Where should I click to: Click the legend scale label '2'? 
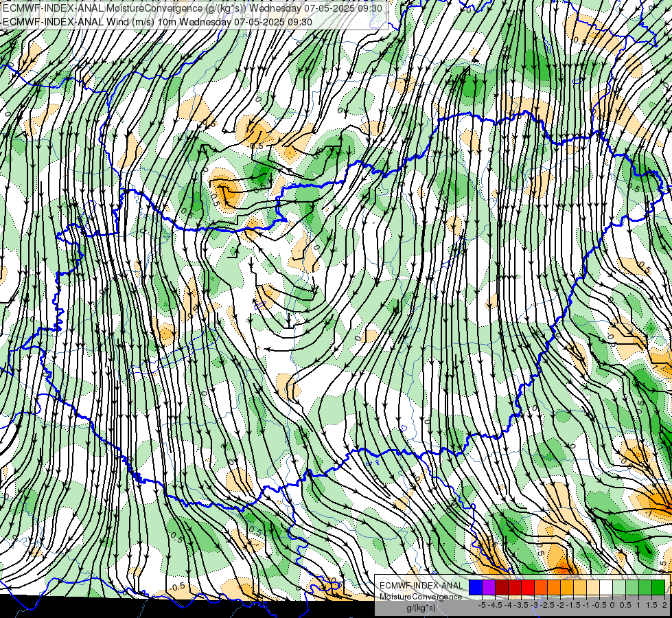[664, 605]
